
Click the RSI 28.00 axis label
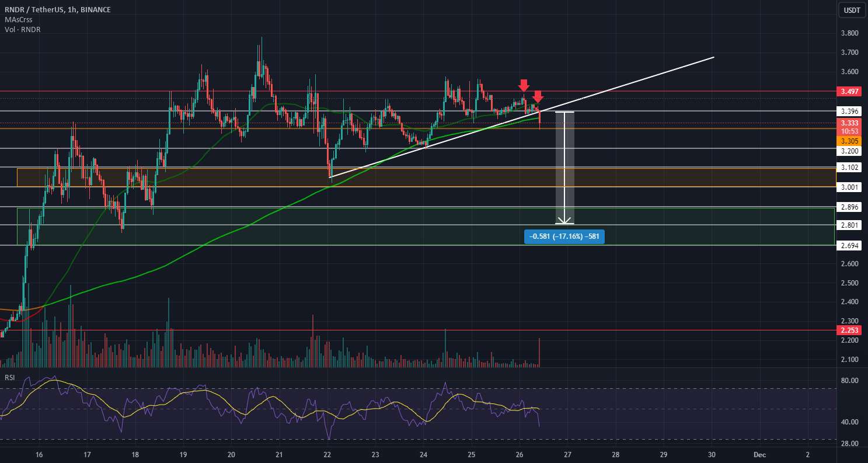(849, 444)
